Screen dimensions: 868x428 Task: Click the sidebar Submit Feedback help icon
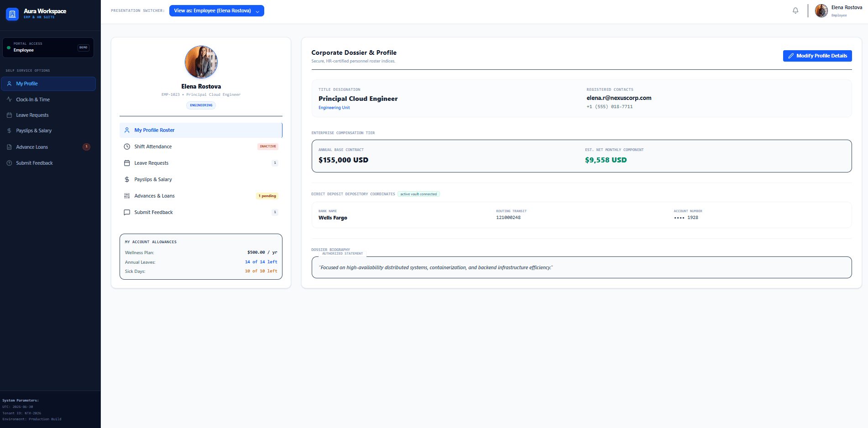point(9,163)
